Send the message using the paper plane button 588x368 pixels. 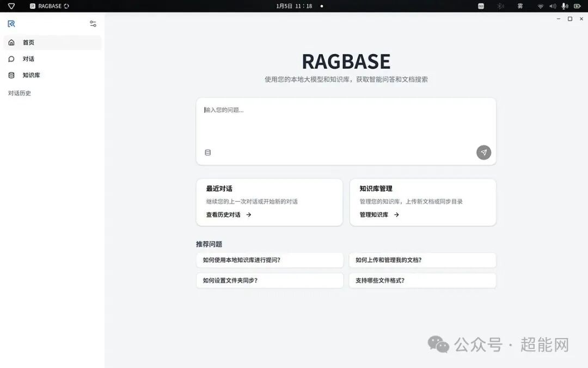click(x=483, y=153)
